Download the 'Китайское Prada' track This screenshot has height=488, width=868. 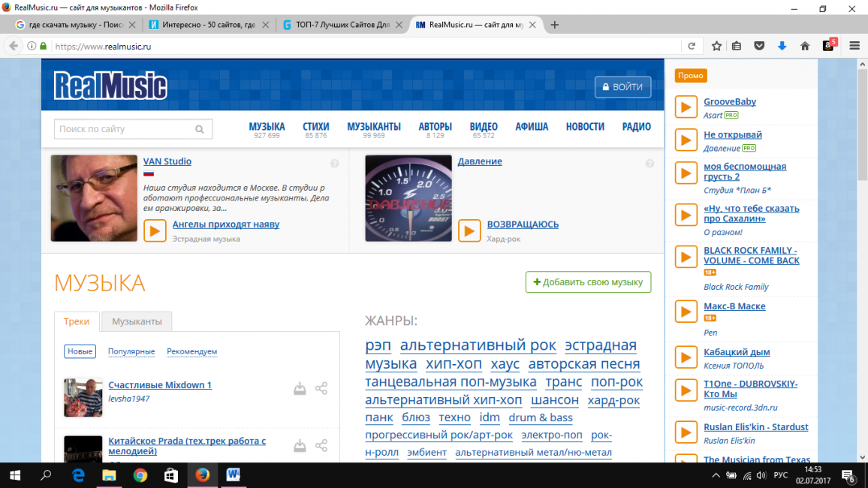(300, 445)
